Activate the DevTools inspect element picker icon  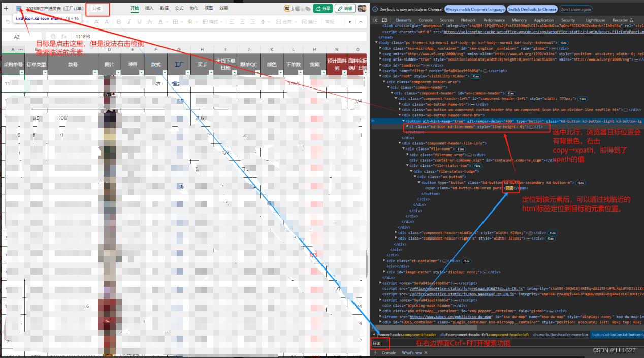[375, 20]
